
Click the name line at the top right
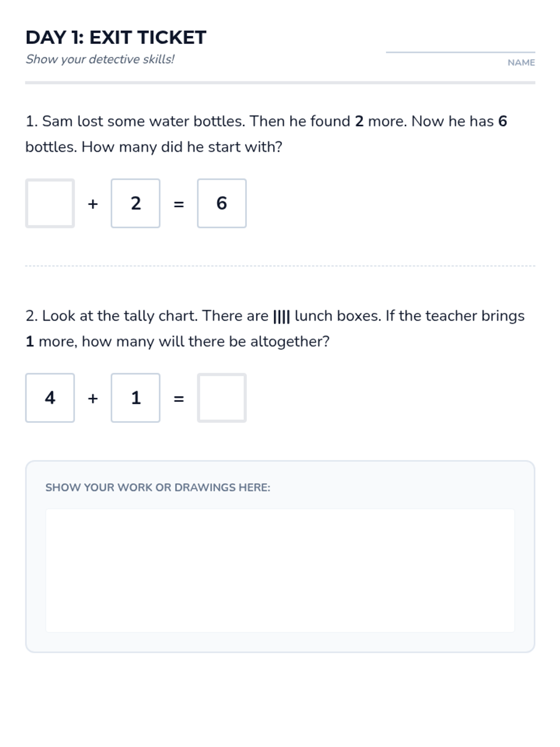click(x=460, y=50)
